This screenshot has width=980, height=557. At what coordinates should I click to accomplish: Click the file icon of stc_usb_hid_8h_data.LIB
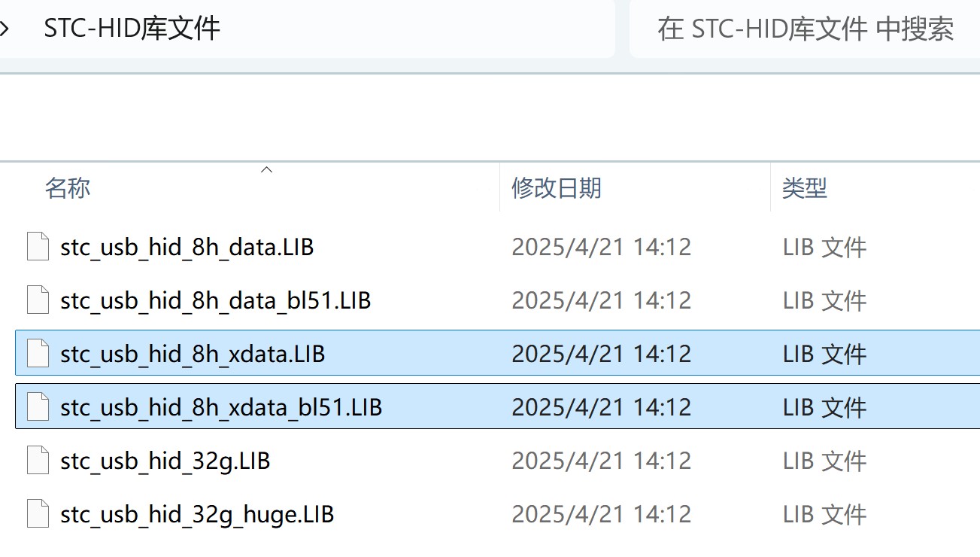pyautogui.click(x=38, y=247)
